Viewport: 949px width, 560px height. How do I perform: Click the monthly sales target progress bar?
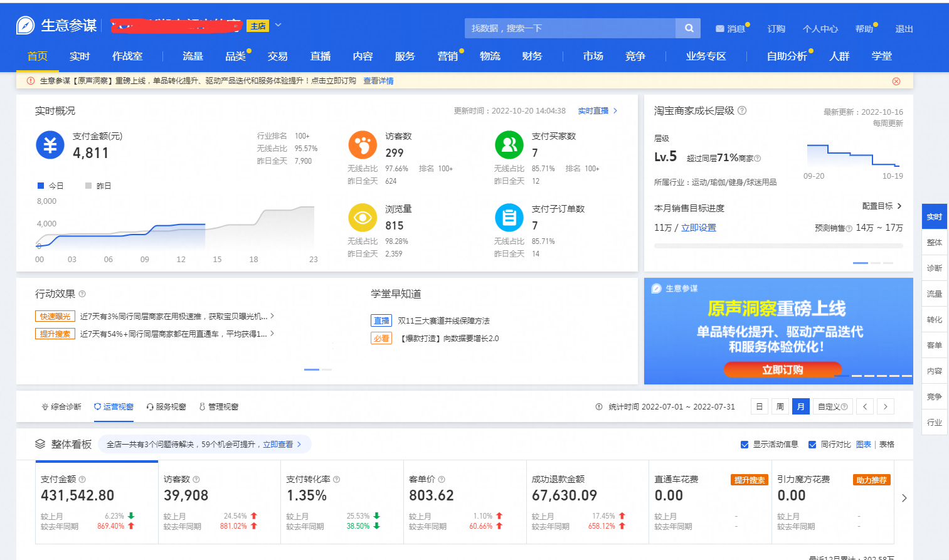pyautogui.click(x=778, y=246)
